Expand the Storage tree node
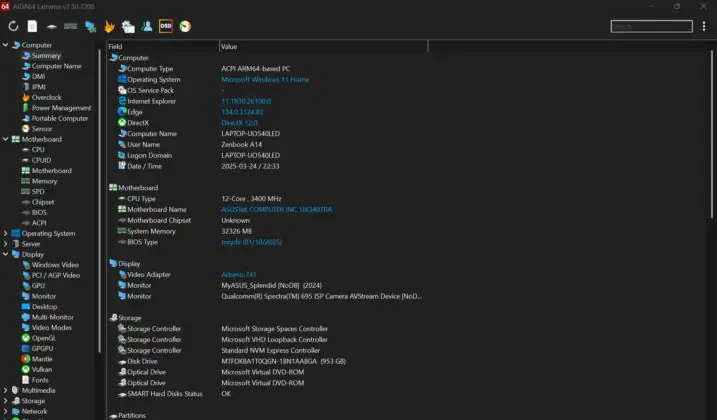This screenshot has height=420, width=717. [5, 401]
